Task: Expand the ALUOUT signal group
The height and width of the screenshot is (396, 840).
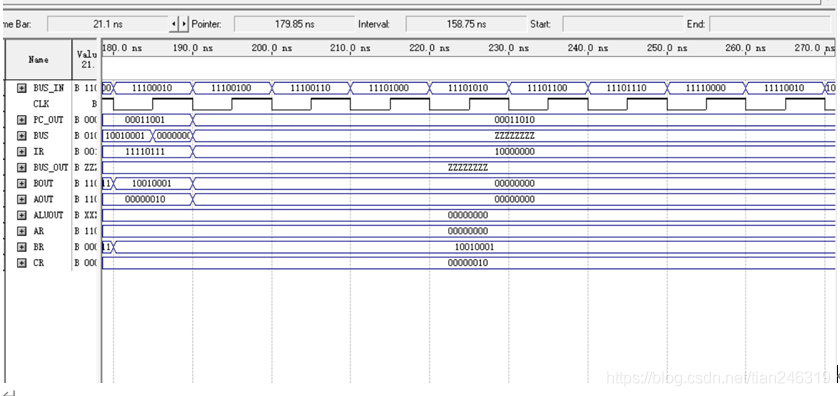Action: (x=21, y=215)
